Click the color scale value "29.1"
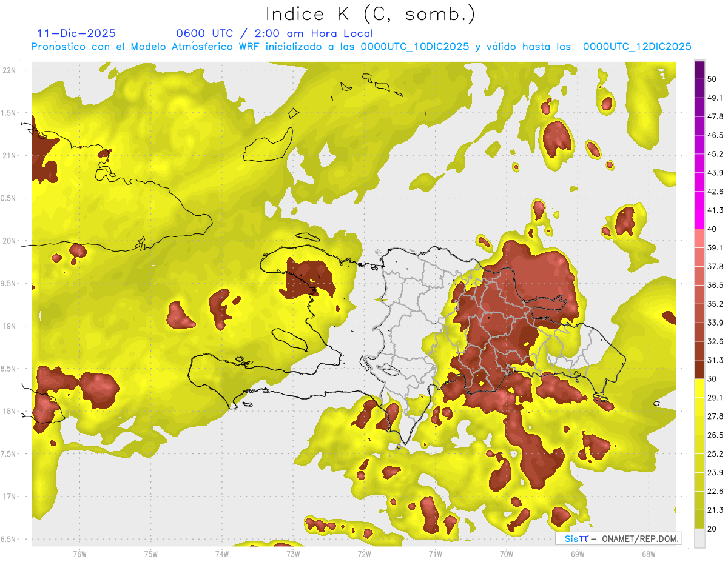 point(715,398)
